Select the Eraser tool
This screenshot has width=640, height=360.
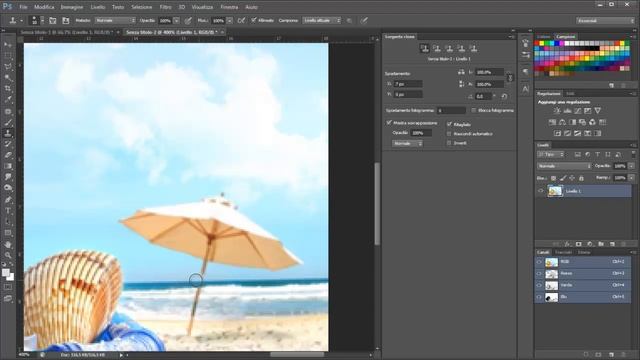tap(8, 156)
